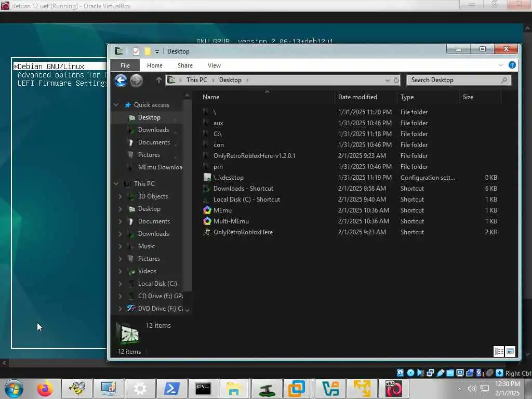This screenshot has width=532, height=399.
Task: Refresh the Desktop folder address bar
Action: coord(396,80)
